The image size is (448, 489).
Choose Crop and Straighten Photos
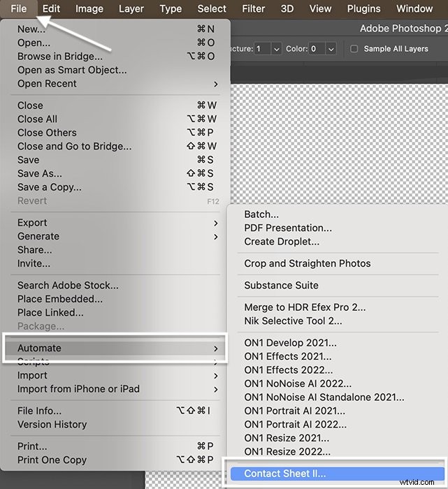[x=308, y=263]
